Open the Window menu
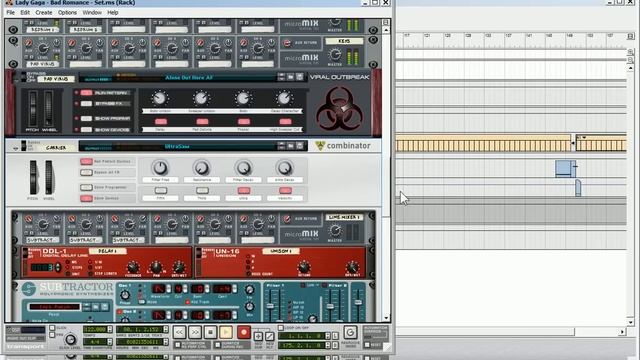Screen dimensions: 640x360 [x=92, y=13]
